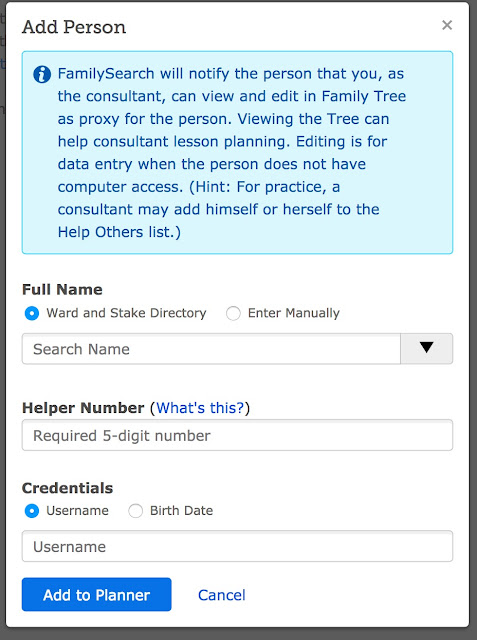Select the Ward and Stake Directory radio button
The image size is (477, 640).
tap(32, 313)
